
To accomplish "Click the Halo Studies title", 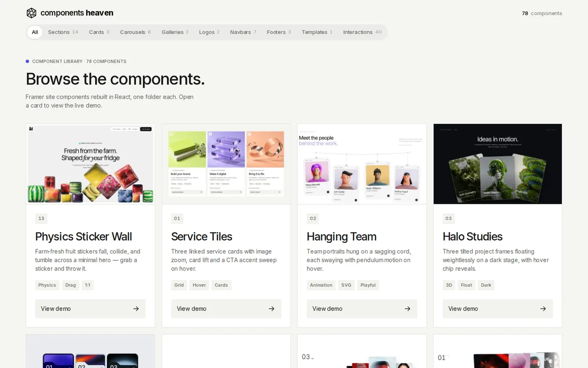I will 473,236.
